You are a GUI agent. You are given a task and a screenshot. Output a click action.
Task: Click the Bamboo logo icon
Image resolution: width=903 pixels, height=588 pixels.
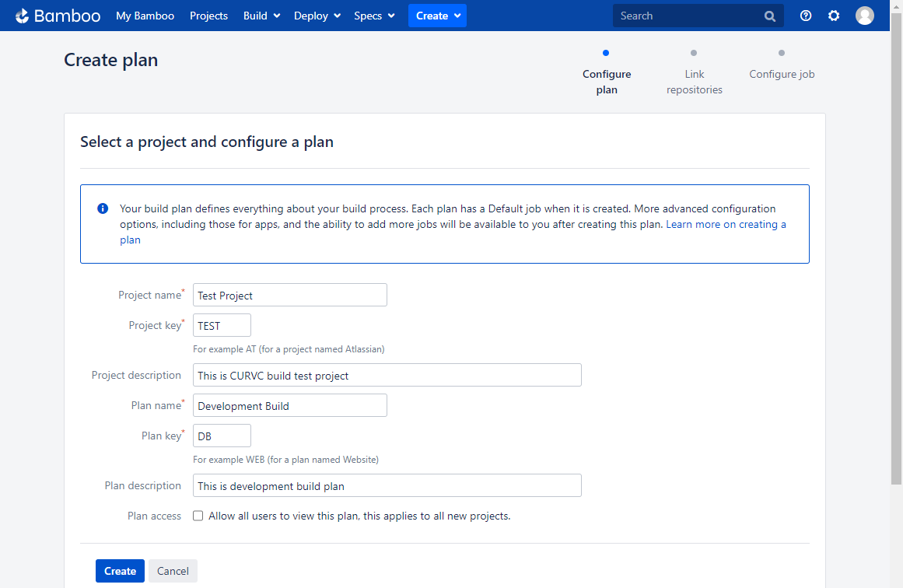(x=22, y=16)
